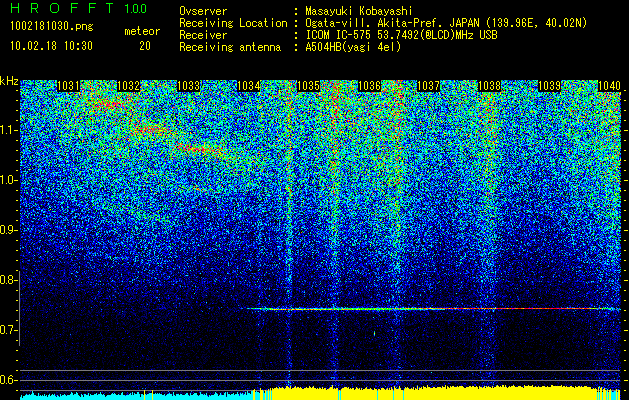Click the red horizontal meteor echo line
Viewport: 629px width, 400px height.
pos(433,309)
